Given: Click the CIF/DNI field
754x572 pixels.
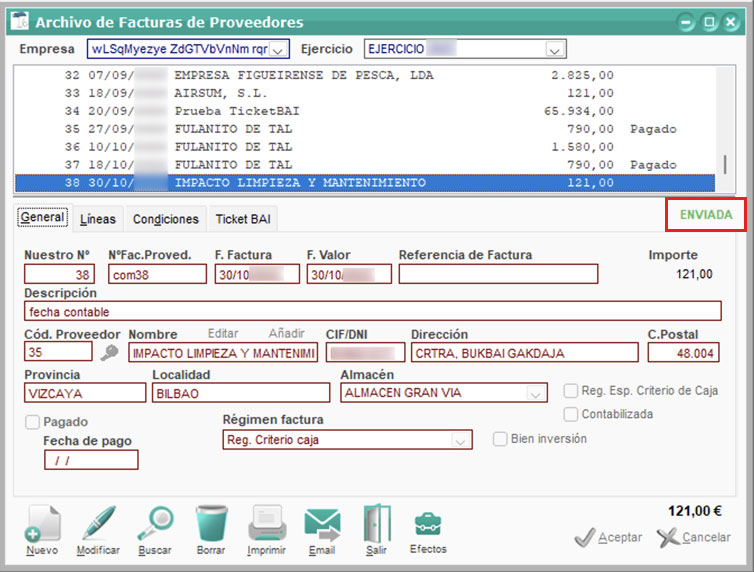Looking at the screenshot, I should pos(365,353).
